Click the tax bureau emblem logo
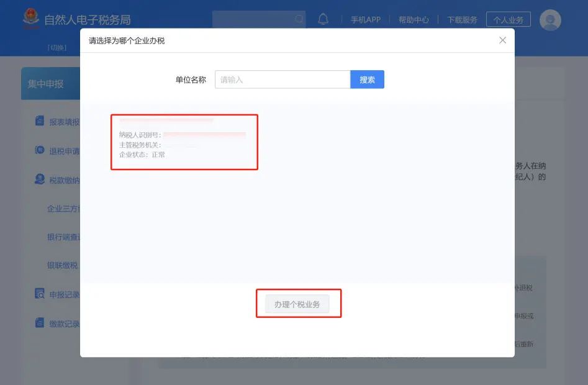The width and height of the screenshot is (588, 385). click(31, 18)
